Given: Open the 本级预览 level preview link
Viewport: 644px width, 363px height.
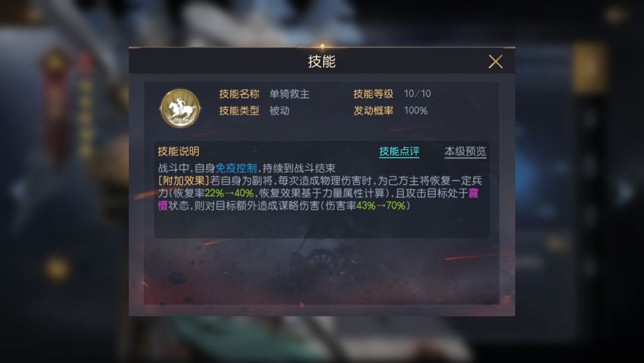Looking at the screenshot, I should pyautogui.click(x=465, y=152).
